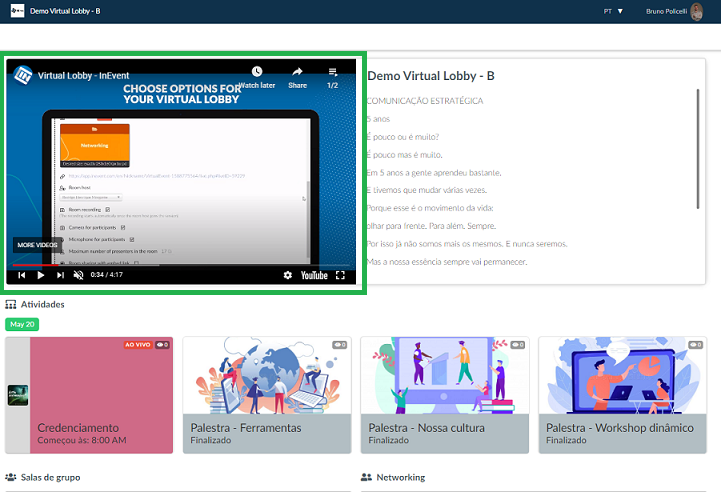The width and height of the screenshot is (721, 492).
Task: Click the InEvent logo in the header
Action: coord(17,11)
